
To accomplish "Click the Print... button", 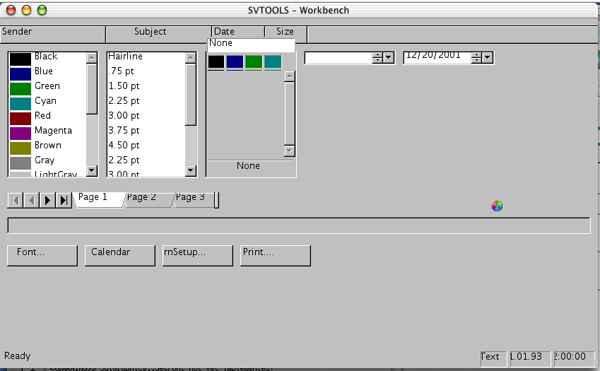I will pyautogui.click(x=275, y=255).
